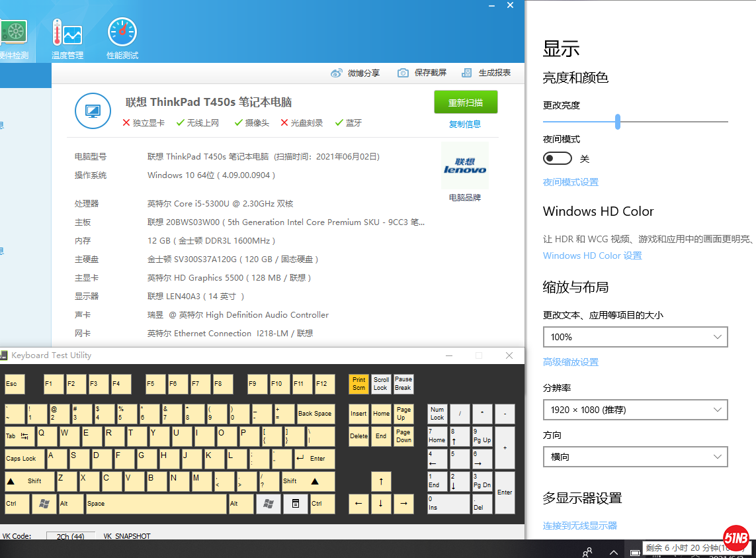The image size is (756, 558).
Task: Click the Esc key in Keyboard Test Utility
Action: coord(15,384)
